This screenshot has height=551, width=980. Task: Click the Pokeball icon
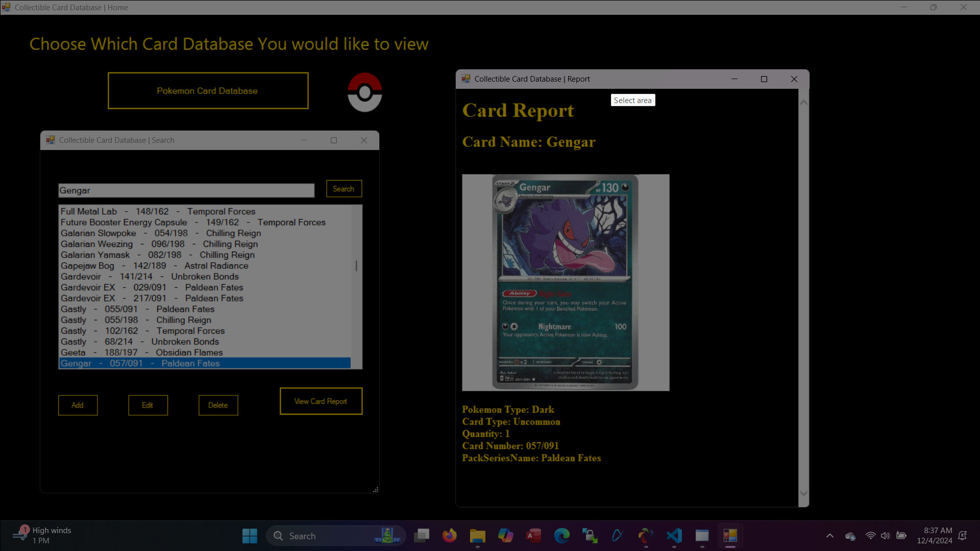pyautogui.click(x=364, y=92)
